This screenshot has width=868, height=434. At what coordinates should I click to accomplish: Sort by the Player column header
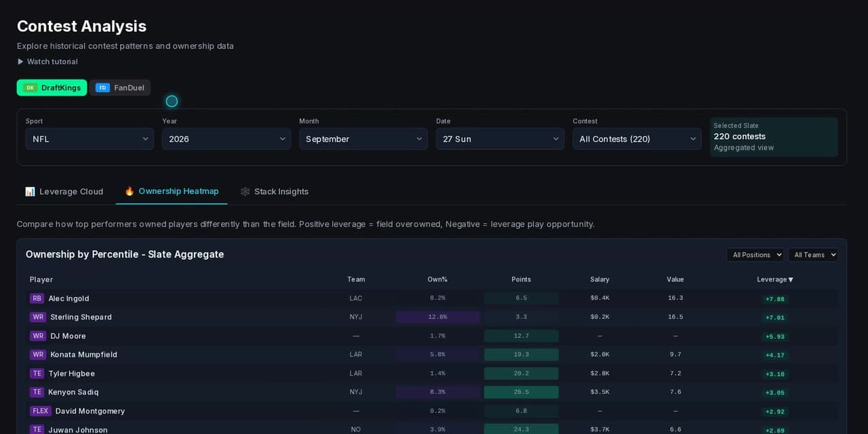41,279
